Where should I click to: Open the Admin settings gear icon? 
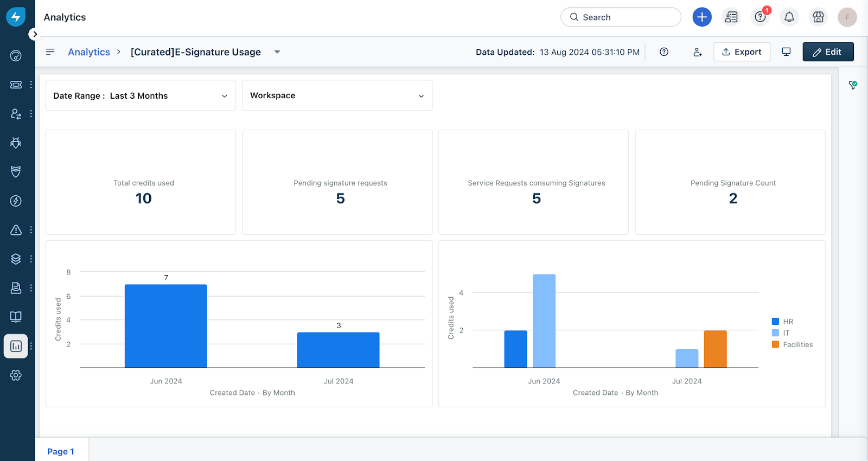[x=16, y=375]
